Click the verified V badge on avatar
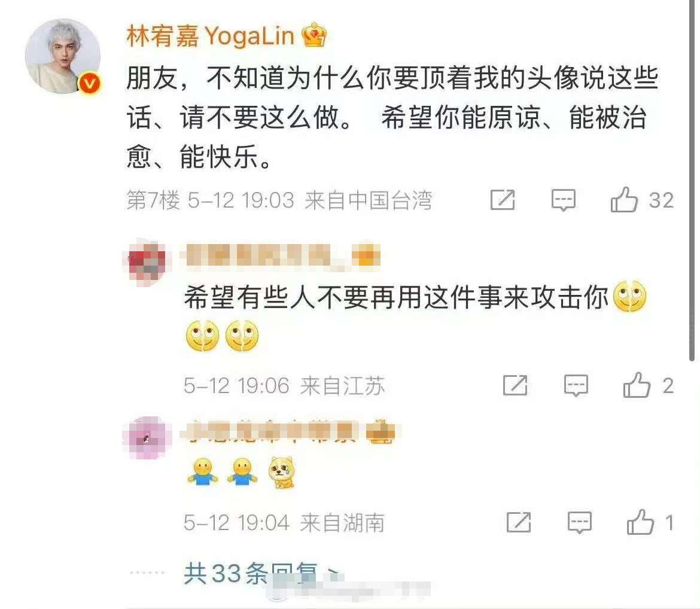Image resolution: width=700 pixels, height=609 pixels. [89, 83]
